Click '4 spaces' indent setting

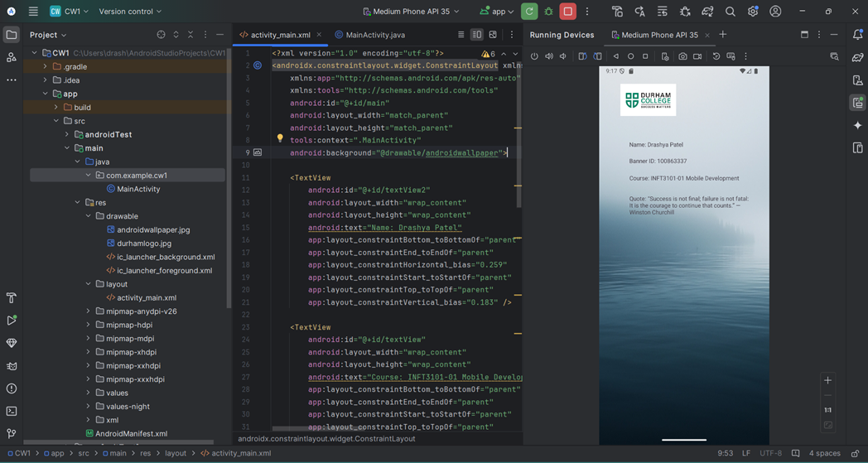pyautogui.click(x=824, y=453)
